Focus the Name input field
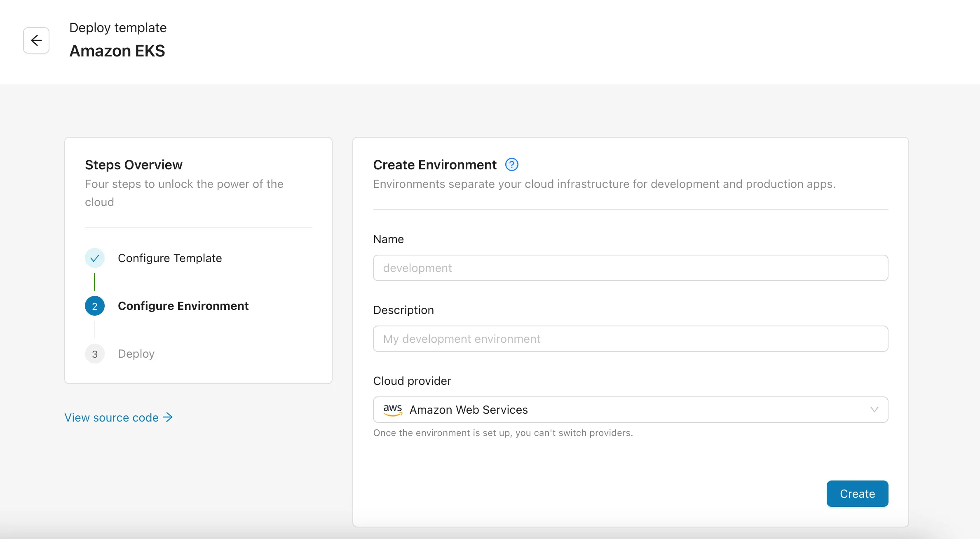This screenshot has height=539, width=980. coord(631,268)
